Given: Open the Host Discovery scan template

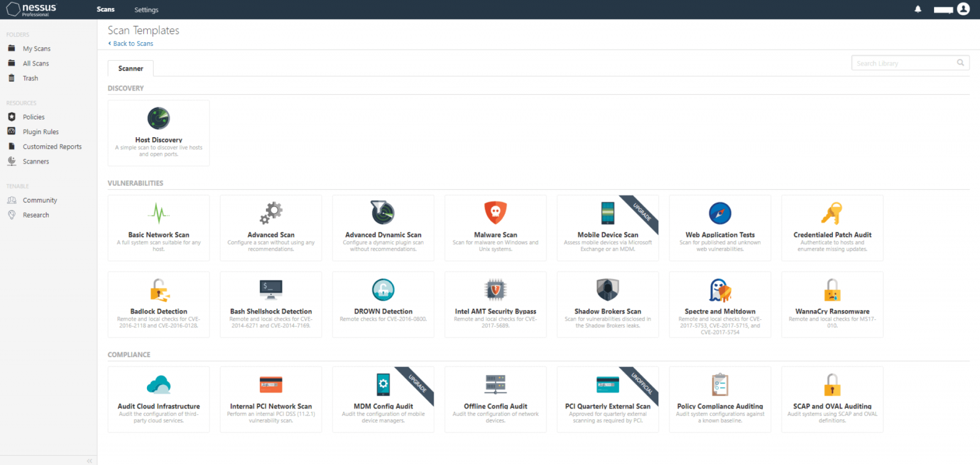Looking at the screenshot, I should tap(159, 133).
